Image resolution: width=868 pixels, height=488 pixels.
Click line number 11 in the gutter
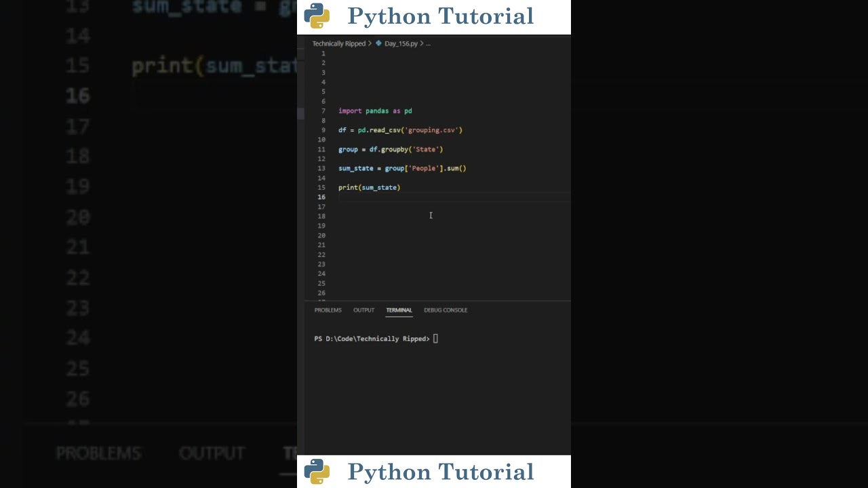pos(321,149)
